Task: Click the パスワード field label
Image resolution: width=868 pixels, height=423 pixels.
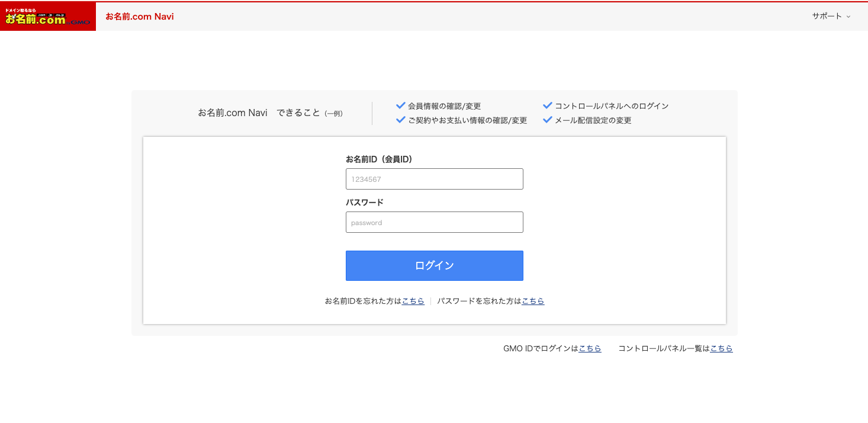Action: pyautogui.click(x=365, y=202)
